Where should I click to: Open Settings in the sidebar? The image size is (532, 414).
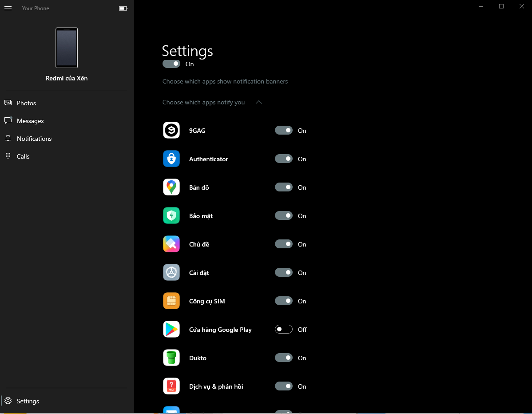pyautogui.click(x=67, y=401)
